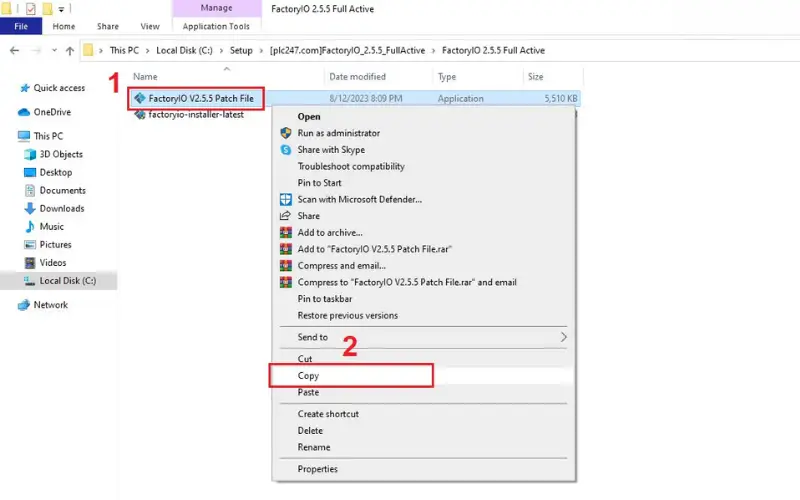
Task: Expand chevron after Setup breadcrumb
Action: (x=261, y=51)
